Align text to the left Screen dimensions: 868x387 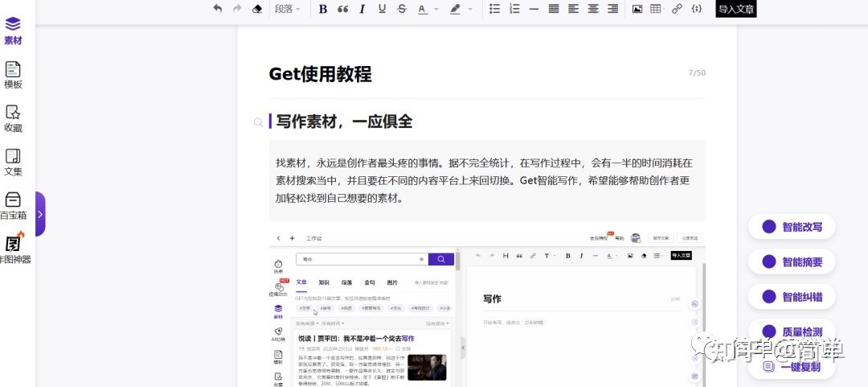tap(574, 9)
